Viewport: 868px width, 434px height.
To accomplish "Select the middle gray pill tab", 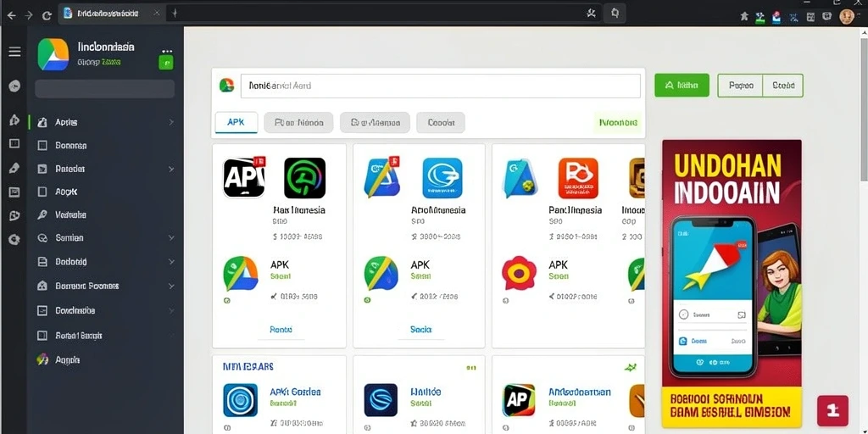I will pos(375,122).
